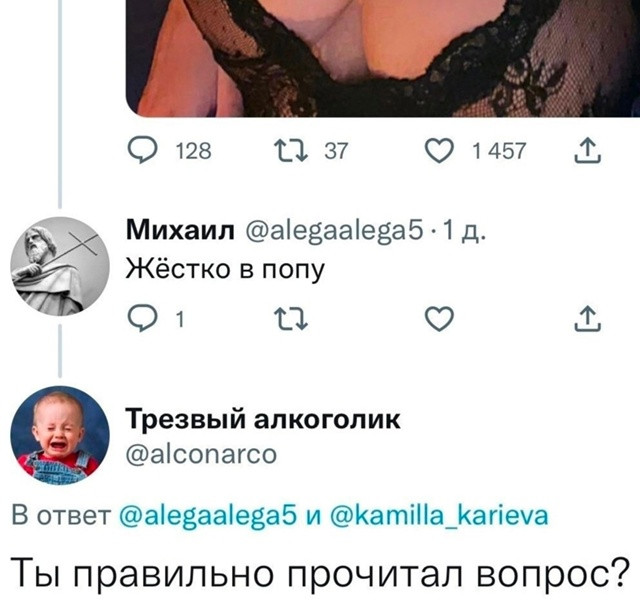The width and height of the screenshot is (640, 609).
Task: Open Михаил's statue profile avatar
Action: coord(60,266)
